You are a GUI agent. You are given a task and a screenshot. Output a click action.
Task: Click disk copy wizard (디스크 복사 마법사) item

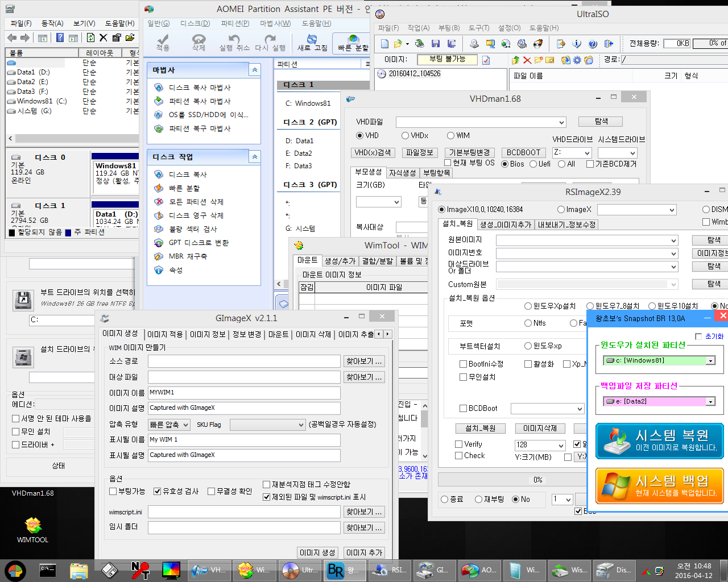[x=200, y=88]
